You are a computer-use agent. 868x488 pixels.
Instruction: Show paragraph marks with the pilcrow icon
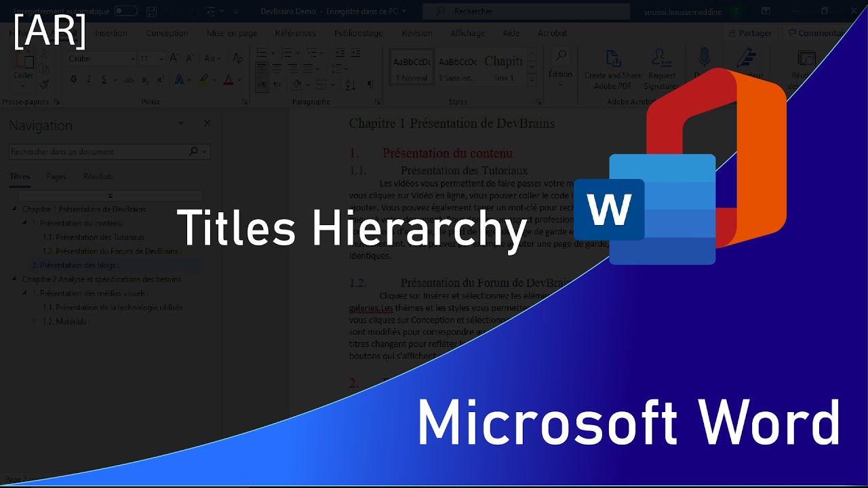tap(370, 85)
